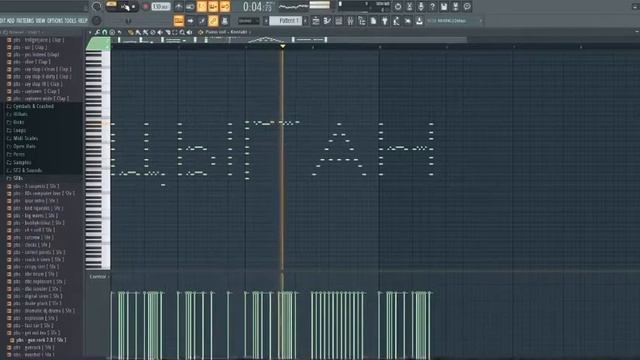
Task: Select the Select tool in piano roll
Action: [175, 32]
